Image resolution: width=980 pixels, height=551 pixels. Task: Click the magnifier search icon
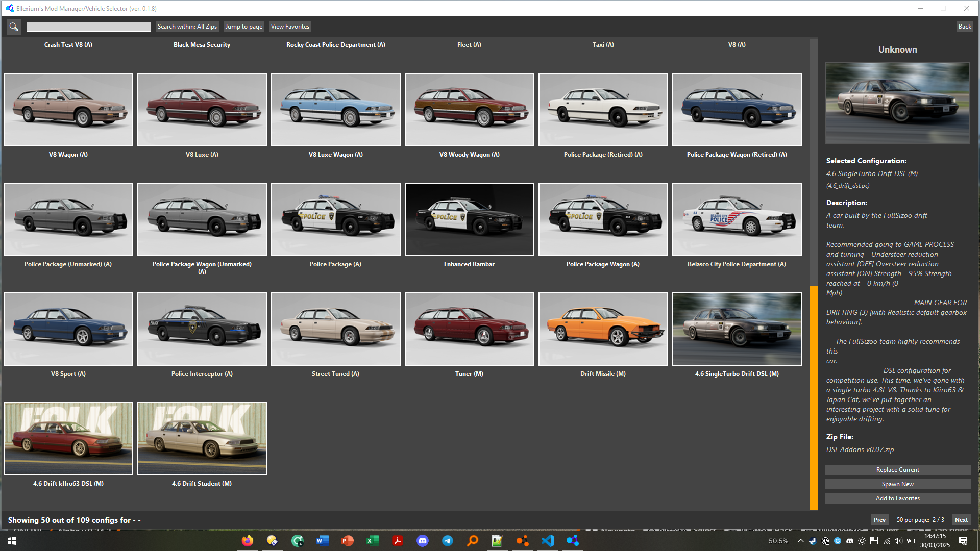(x=14, y=27)
